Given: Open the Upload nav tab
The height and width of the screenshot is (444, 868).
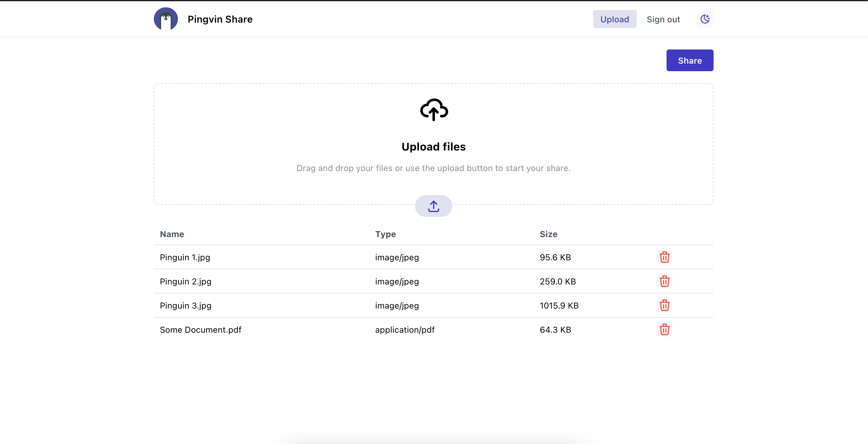Looking at the screenshot, I should point(614,19).
